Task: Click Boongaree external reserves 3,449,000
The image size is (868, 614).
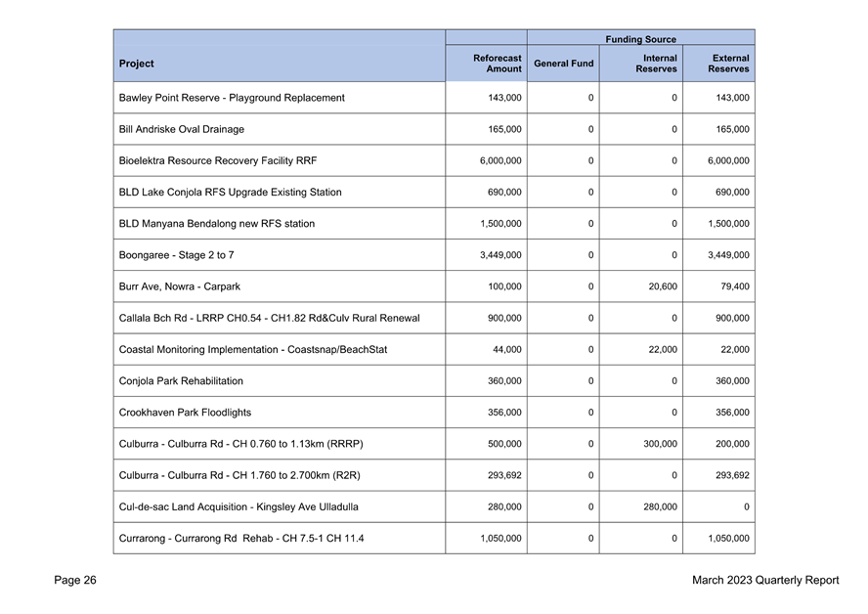Action: tap(728, 255)
